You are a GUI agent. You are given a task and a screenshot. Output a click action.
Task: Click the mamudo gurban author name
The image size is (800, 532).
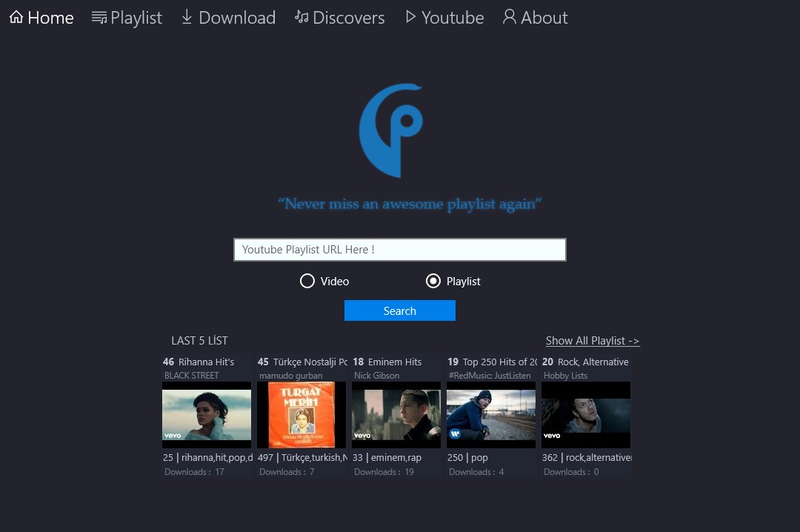[291, 375]
